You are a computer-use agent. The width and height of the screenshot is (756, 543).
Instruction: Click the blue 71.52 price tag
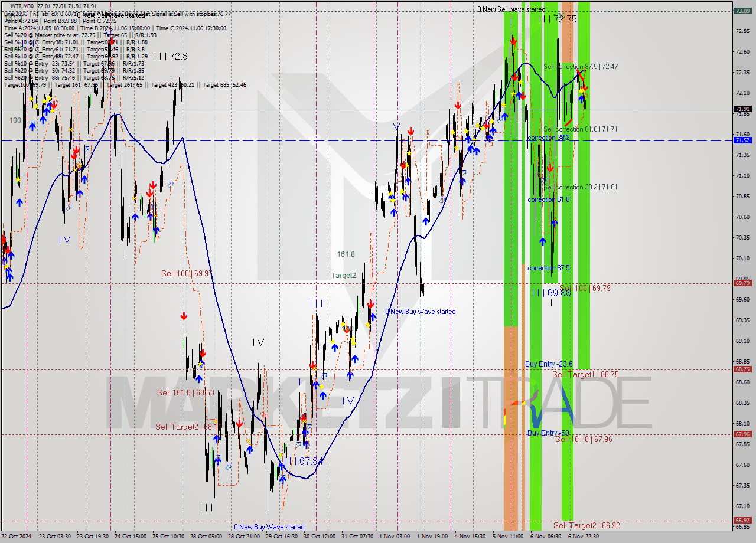(x=742, y=140)
